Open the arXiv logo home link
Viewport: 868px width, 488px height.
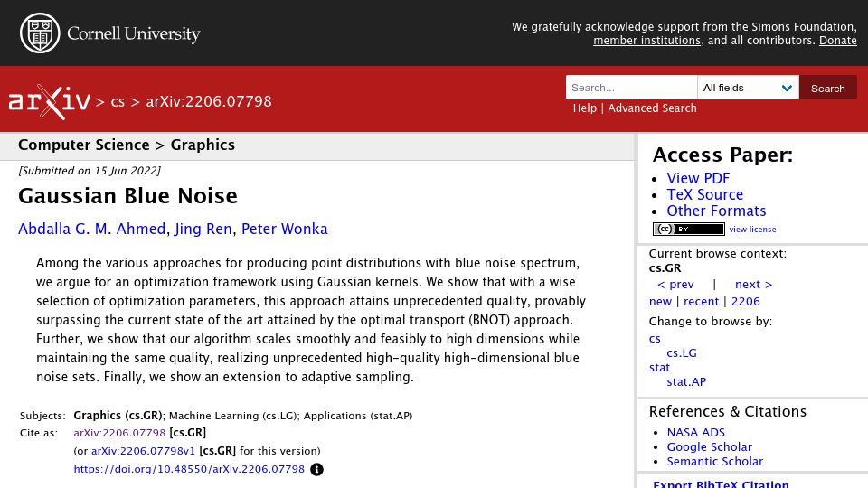point(49,102)
